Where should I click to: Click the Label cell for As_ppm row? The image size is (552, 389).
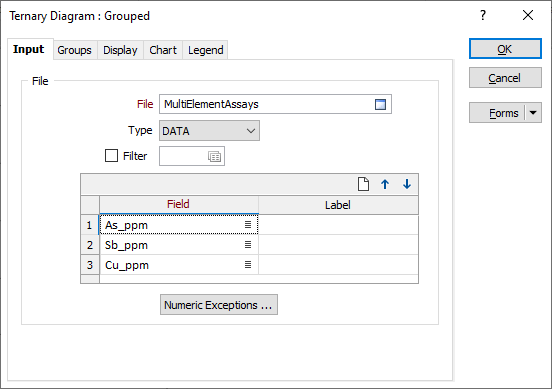coord(338,225)
